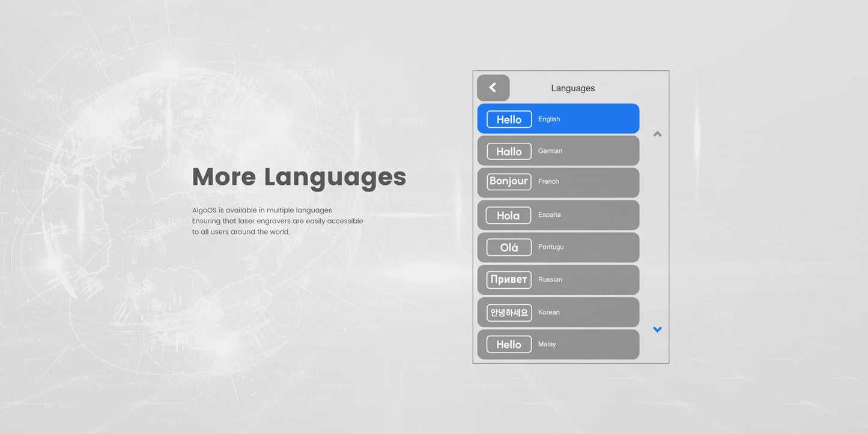
Task: Pick the España language option
Action: [x=558, y=215]
